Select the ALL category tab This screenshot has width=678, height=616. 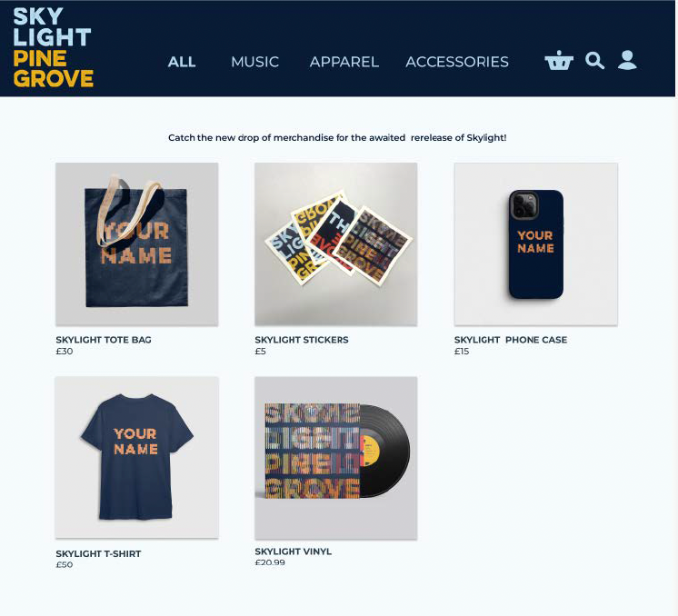click(182, 62)
